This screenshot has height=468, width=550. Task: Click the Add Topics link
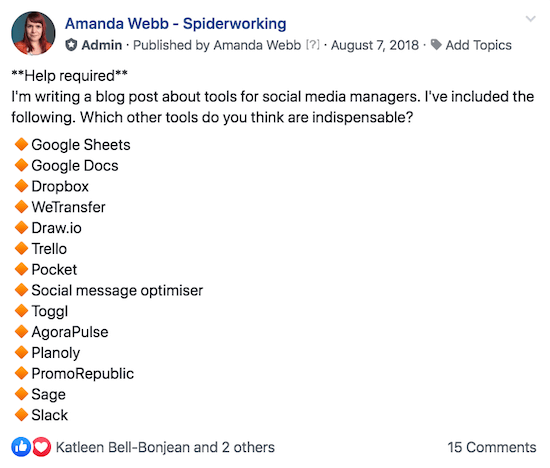coord(478,45)
